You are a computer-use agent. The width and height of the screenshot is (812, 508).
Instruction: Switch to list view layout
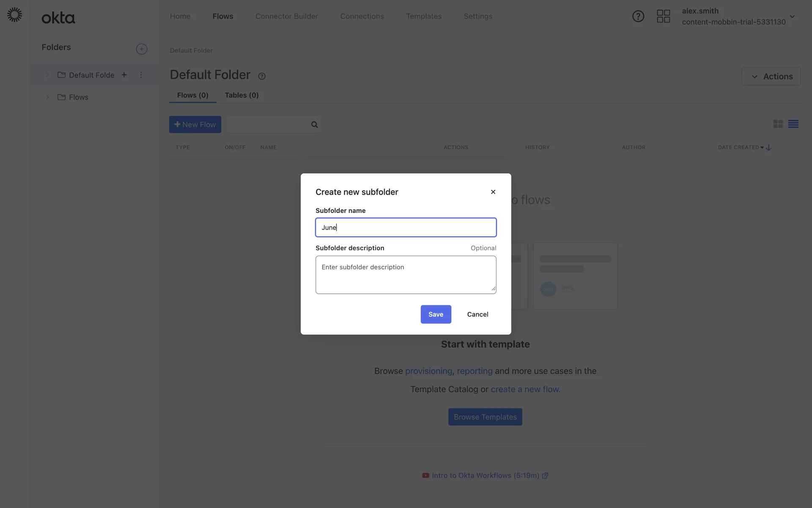pos(793,124)
